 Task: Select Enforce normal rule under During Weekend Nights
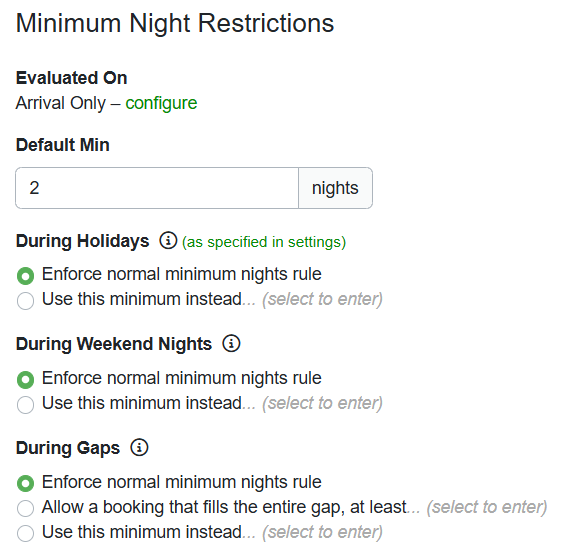point(25,380)
